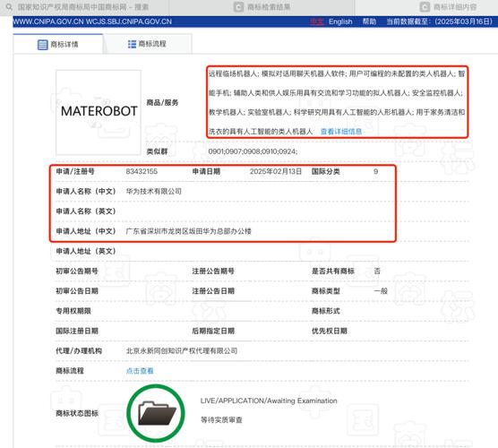This screenshot has width=498, height=448.
Task: Click the green folder trademark status icon
Action: [x=156, y=413]
